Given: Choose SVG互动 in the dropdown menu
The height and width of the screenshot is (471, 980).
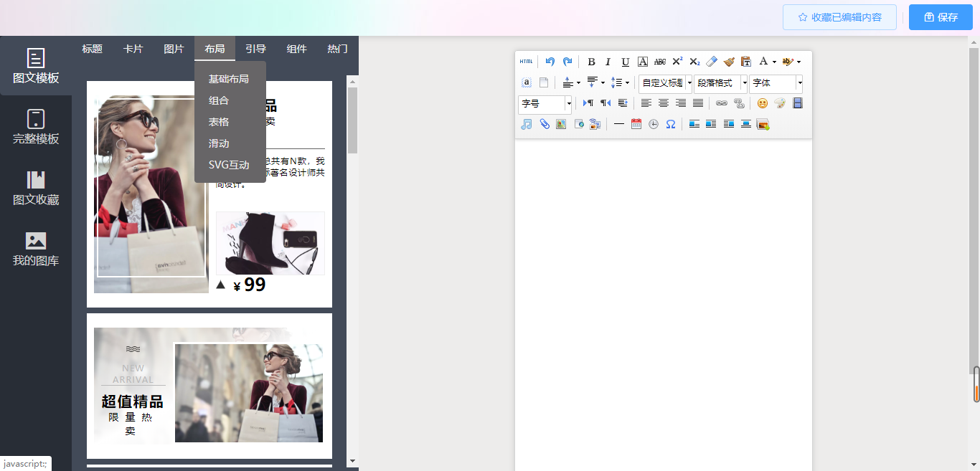Looking at the screenshot, I should 229,165.
